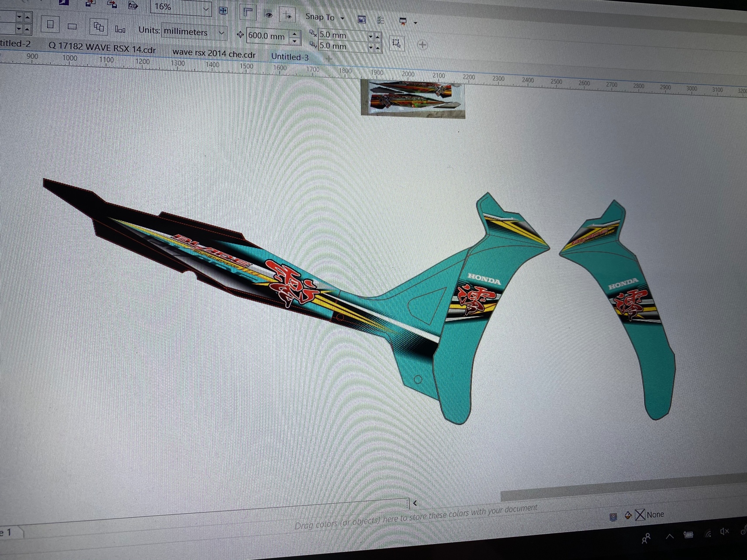Increase horizontal duplicate distance with up arrow

[378, 37]
